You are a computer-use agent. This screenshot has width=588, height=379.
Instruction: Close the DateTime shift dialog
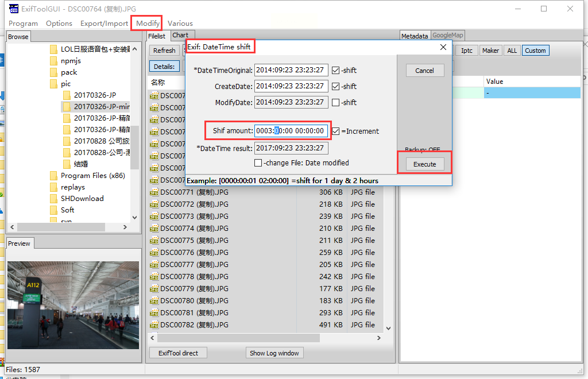(x=443, y=47)
